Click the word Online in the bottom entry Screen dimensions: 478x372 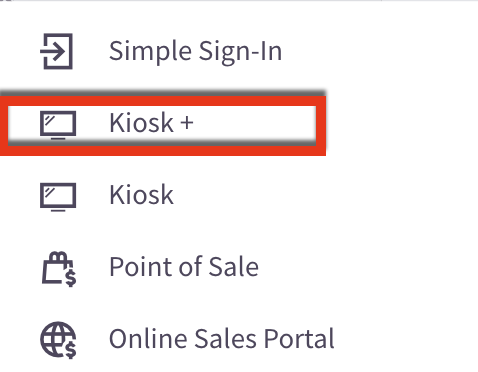(149, 339)
